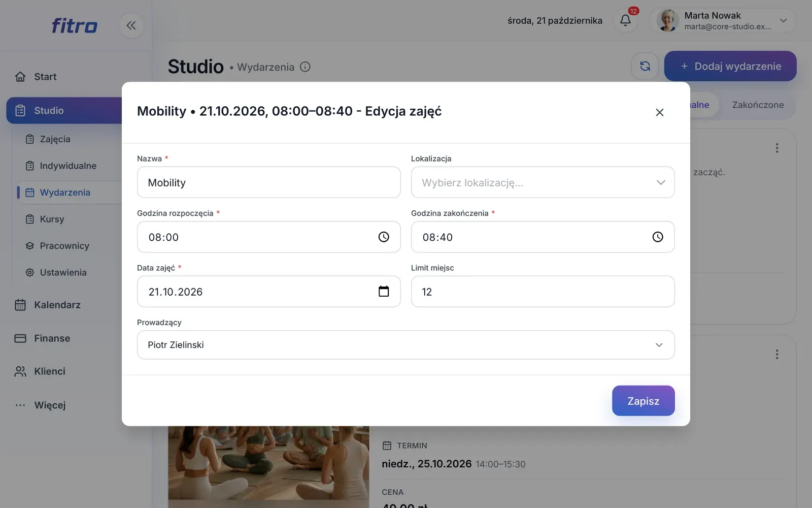Image resolution: width=812 pixels, height=508 pixels.
Task: Click the refresh events icon
Action: click(x=645, y=66)
